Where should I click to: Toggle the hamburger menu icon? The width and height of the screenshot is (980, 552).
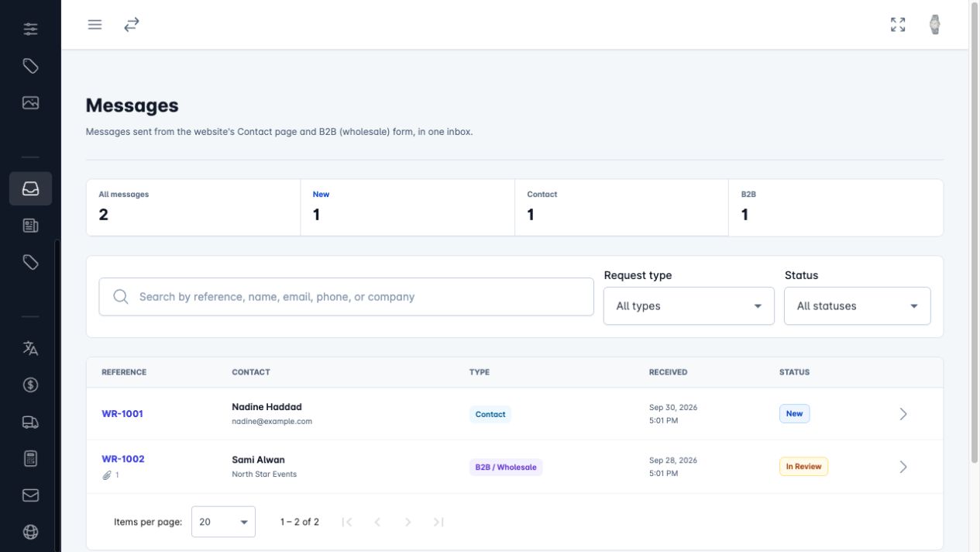[95, 25]
